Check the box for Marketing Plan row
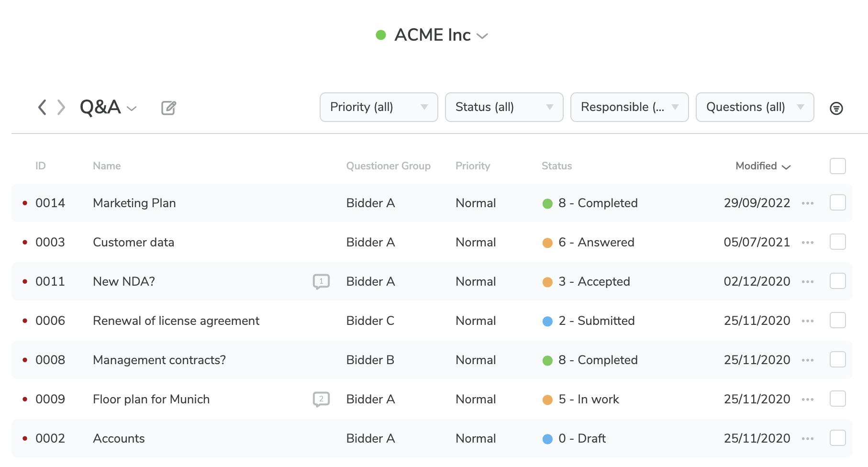 (x=837, y=203)
